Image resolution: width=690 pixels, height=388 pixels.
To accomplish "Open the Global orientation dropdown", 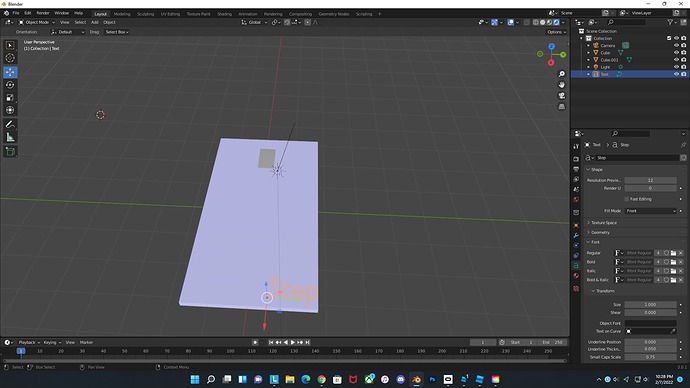I will 254,22.
